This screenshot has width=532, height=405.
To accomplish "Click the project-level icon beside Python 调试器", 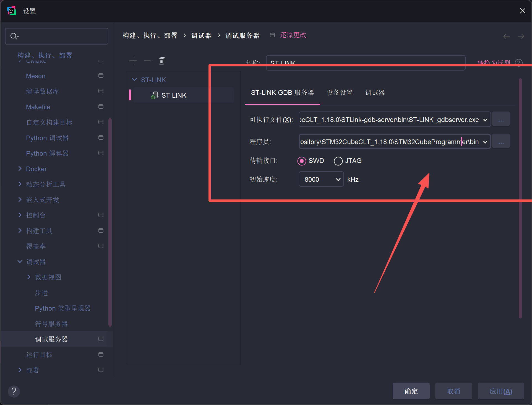I will 101,138.
